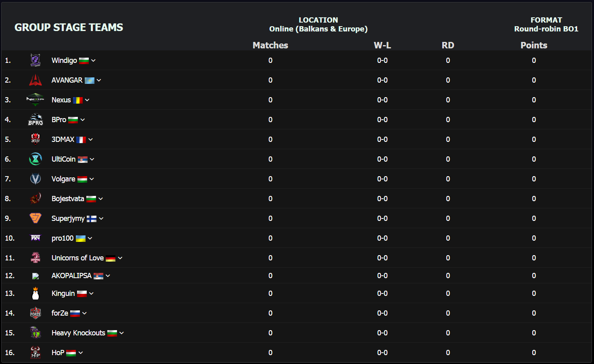Expand the forZe roster chevron
594x364 pixels.
pos(85,313)
